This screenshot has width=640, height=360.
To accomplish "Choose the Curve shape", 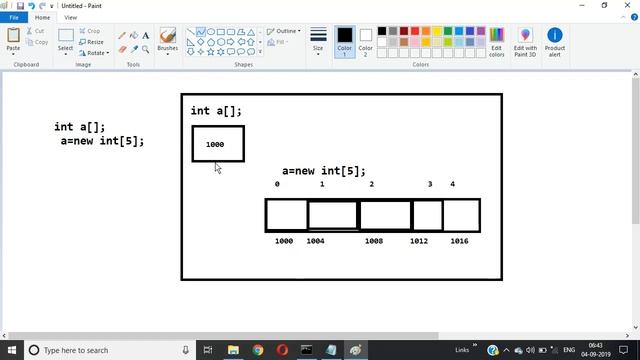I will click(200, 32).
